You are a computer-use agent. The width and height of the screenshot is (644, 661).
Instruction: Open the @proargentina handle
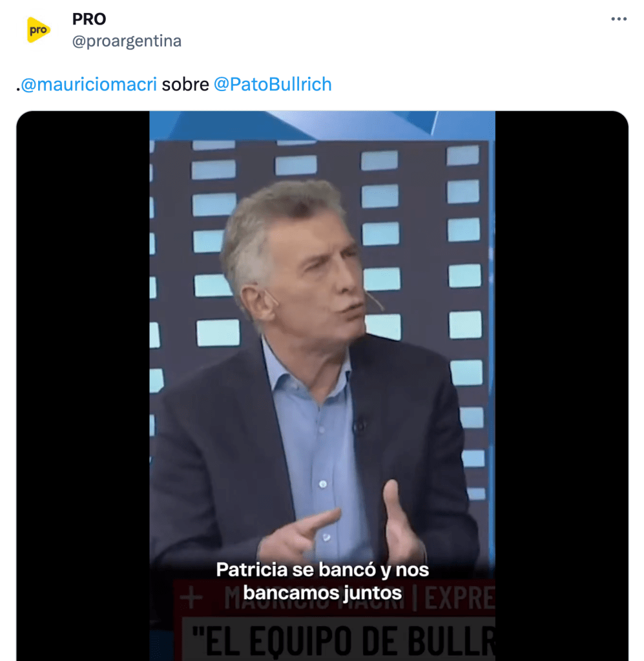[x=127, y=41]
